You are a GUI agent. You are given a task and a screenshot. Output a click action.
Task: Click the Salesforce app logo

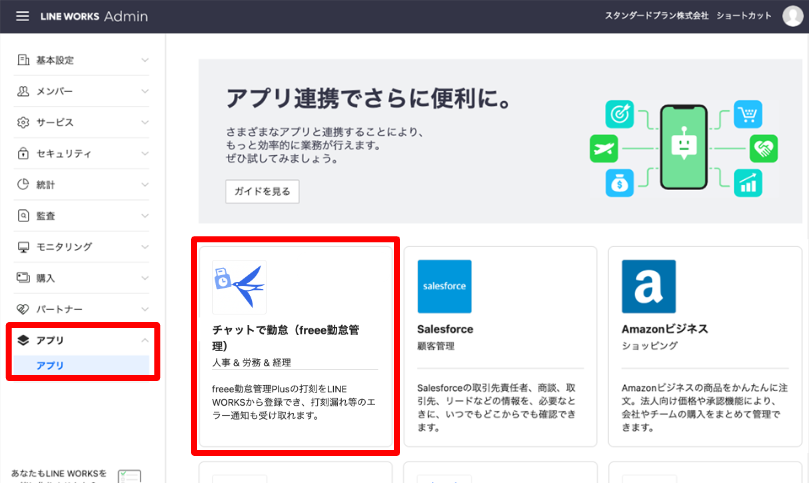coord(444,286)
